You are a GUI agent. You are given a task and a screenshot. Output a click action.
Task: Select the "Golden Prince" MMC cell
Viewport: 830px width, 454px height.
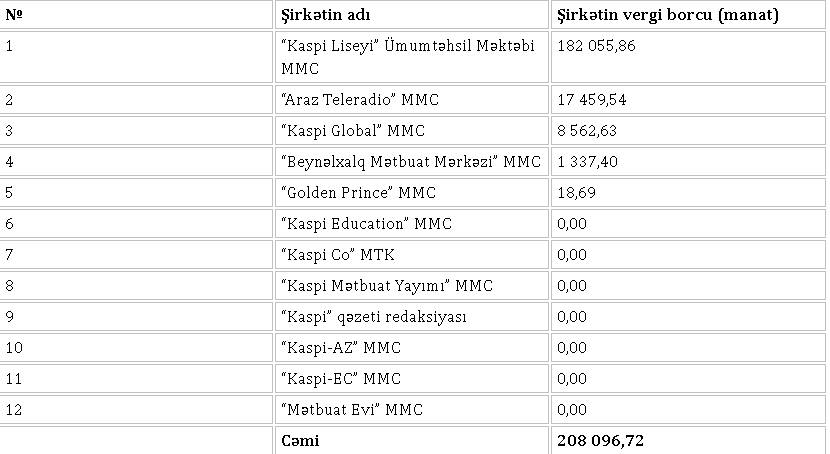(359, 193)
